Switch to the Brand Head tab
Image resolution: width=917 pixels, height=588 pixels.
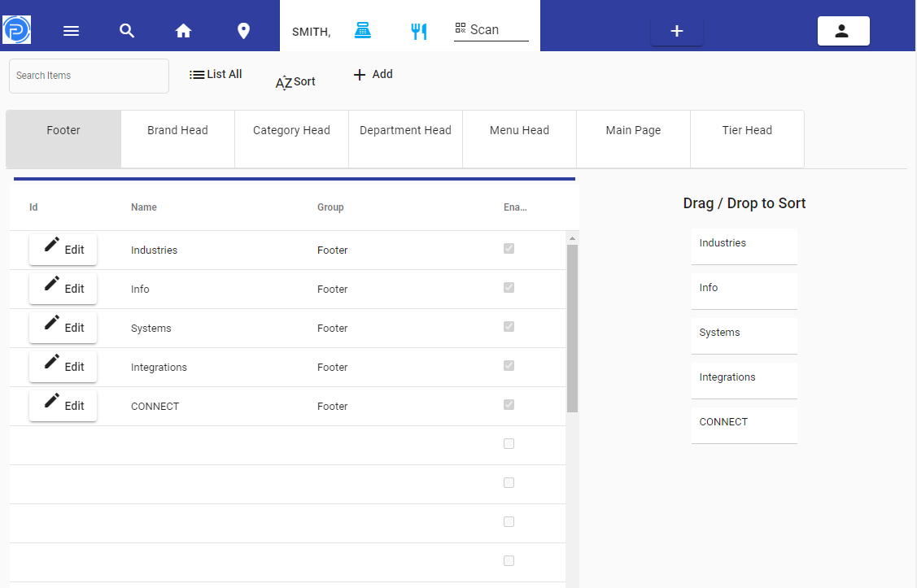coord(177,139)
